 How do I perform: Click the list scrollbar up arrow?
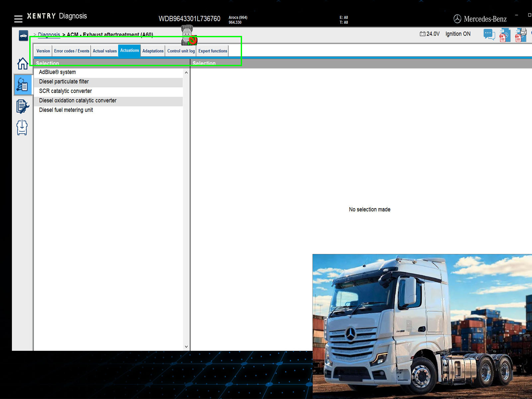[186, 72]
